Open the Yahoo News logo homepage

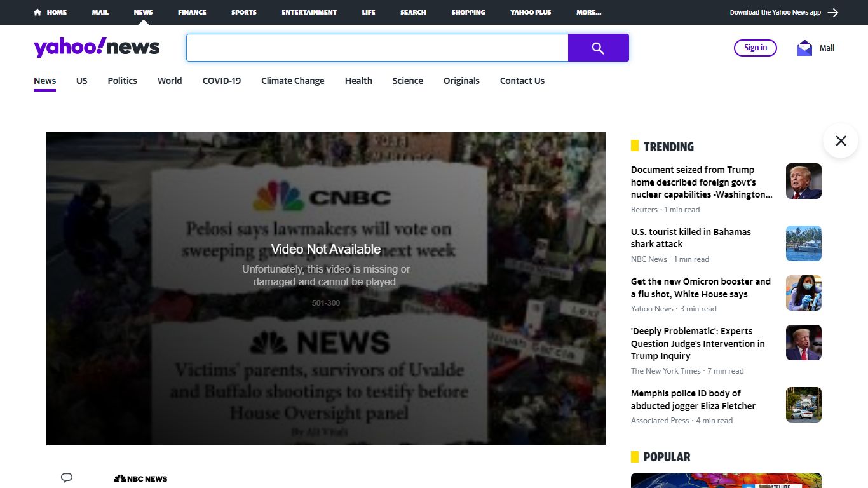tap(97, 48)
